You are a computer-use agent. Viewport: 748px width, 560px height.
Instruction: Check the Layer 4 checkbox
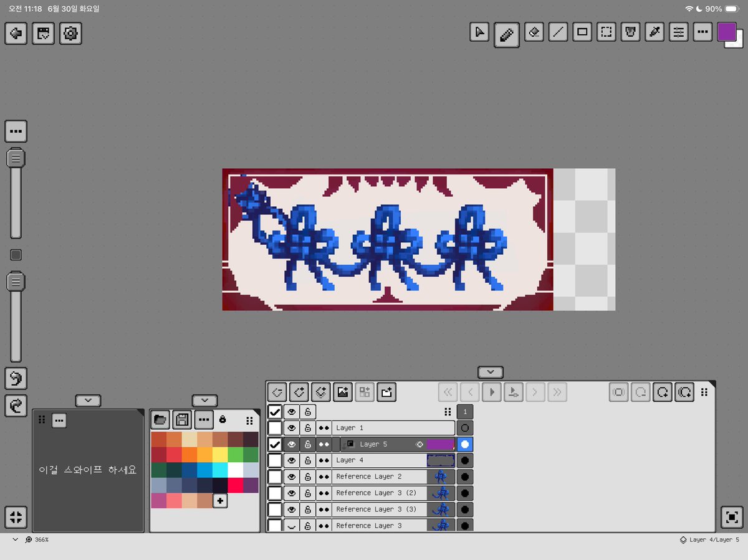(x=275, y=460)
